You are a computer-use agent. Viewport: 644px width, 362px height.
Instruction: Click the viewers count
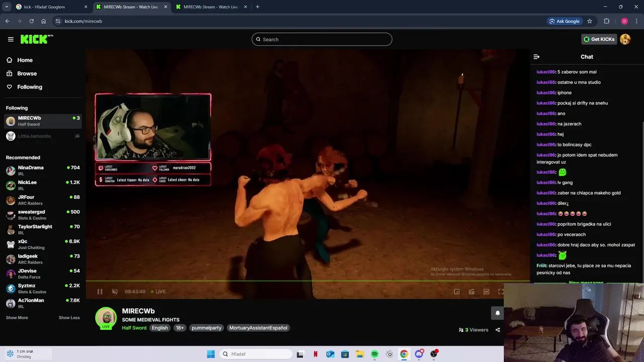(473, 330)
